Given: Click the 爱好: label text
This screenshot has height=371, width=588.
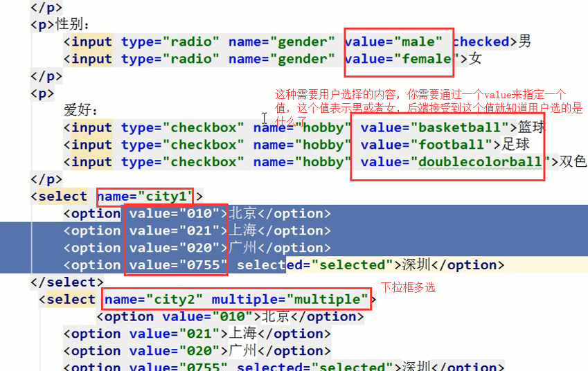Looking at the screenshot, I should pyautogui.click(x=81, y=110).
